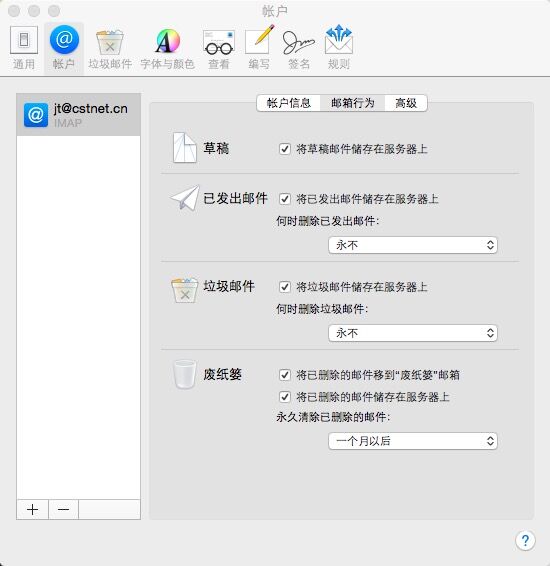This screenshot has height=566, width=550.
Task: Open the 何时删除已发出邮件 dropdown
Action: pos(413,245)
